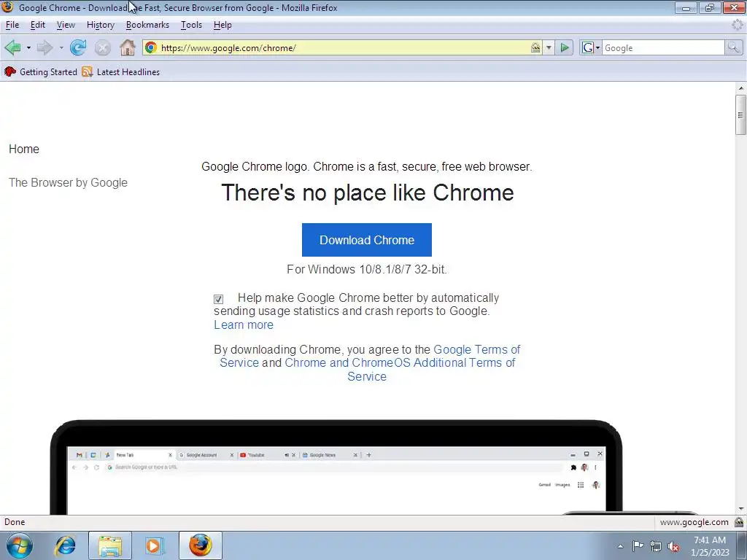Open the Home page icon
Screen dimensions: 747x560
tap(127, 47)
